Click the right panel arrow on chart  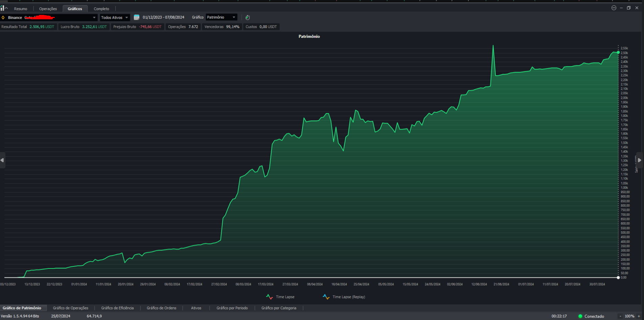(x=639, y=160)
